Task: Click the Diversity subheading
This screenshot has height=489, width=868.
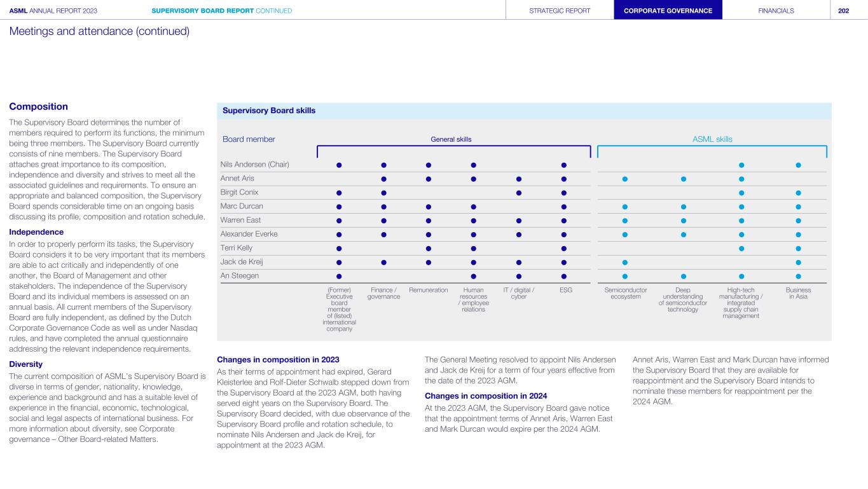Action: click(25, 364)
